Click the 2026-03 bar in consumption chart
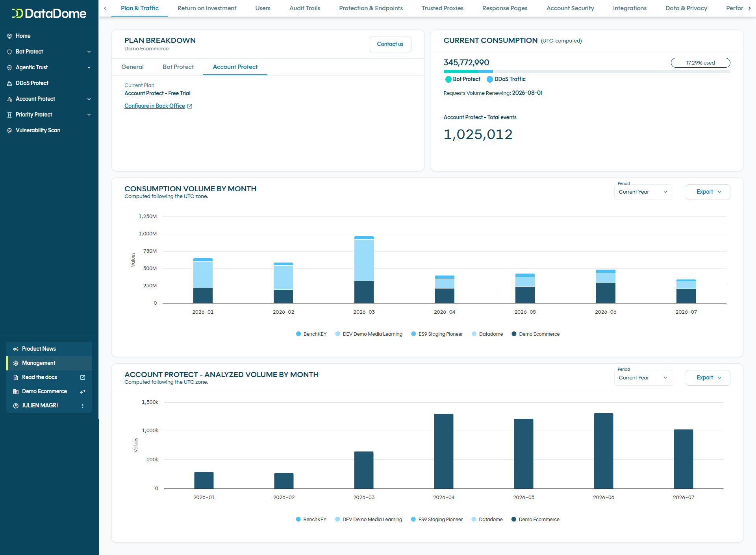This screenshot has width=756, height=555. (364, 270)
